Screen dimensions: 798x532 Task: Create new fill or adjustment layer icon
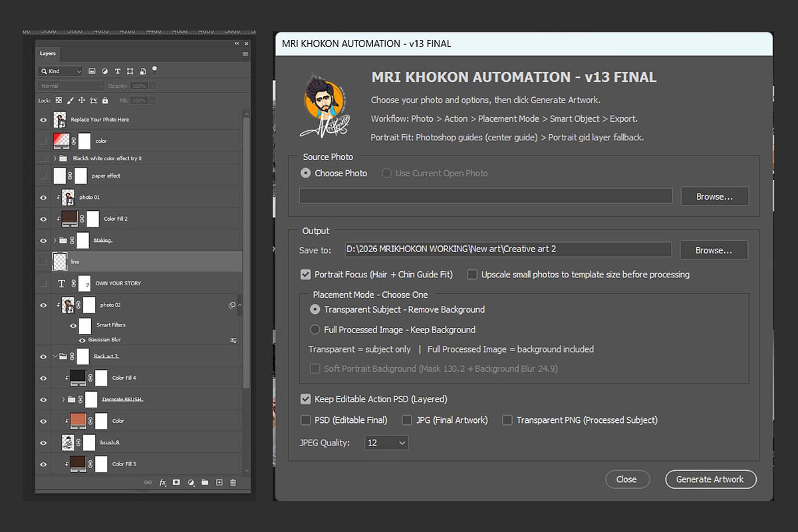[191, 483]
